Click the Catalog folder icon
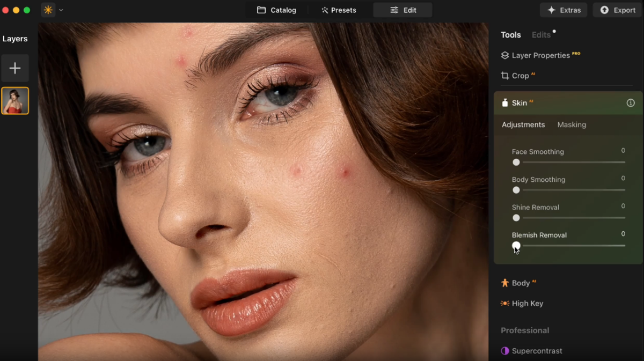The height and width of the screenshot is (361, 644). coord(261,10)
